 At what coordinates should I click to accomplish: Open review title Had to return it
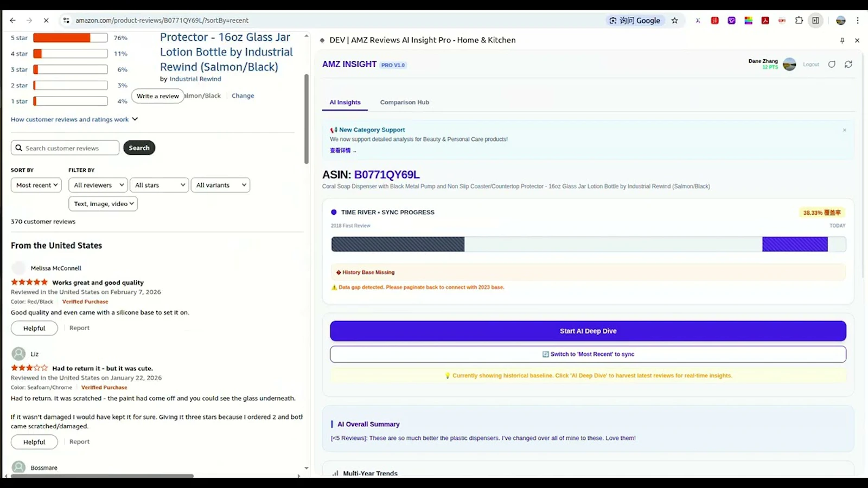(103, 369)
